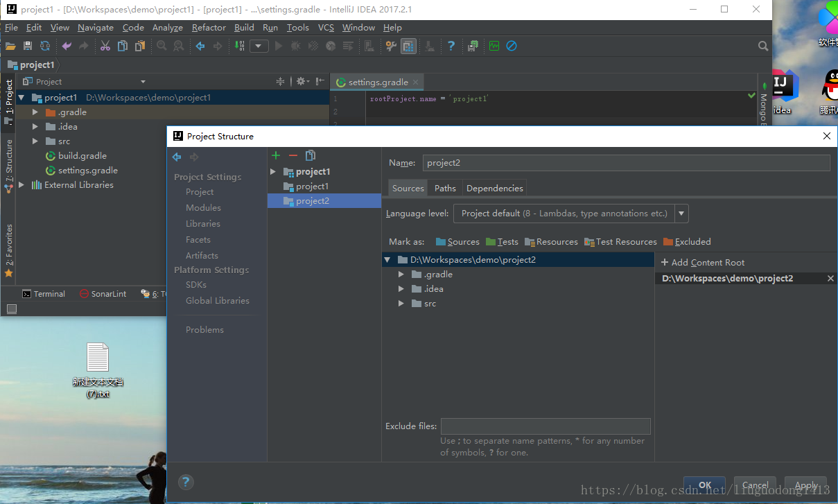
Task: Expand the src folder in project pane
Action: 35,141
